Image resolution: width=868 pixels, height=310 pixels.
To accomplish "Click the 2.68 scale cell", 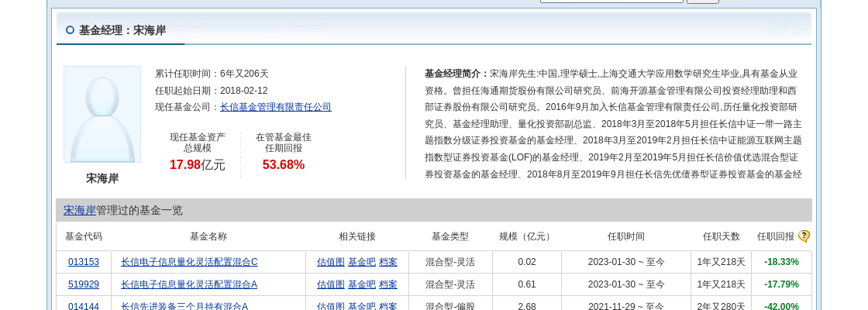I will click(527, 306).
